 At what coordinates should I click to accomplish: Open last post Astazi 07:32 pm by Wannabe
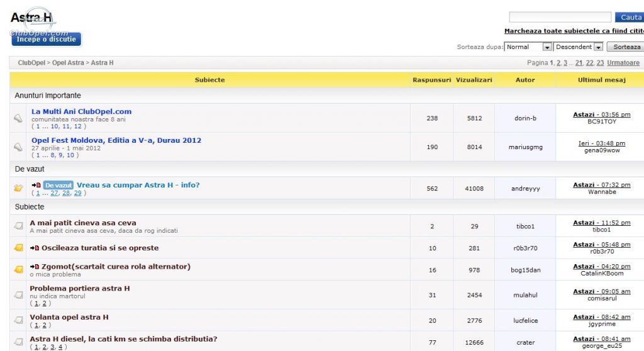click(x=602, y=185)
